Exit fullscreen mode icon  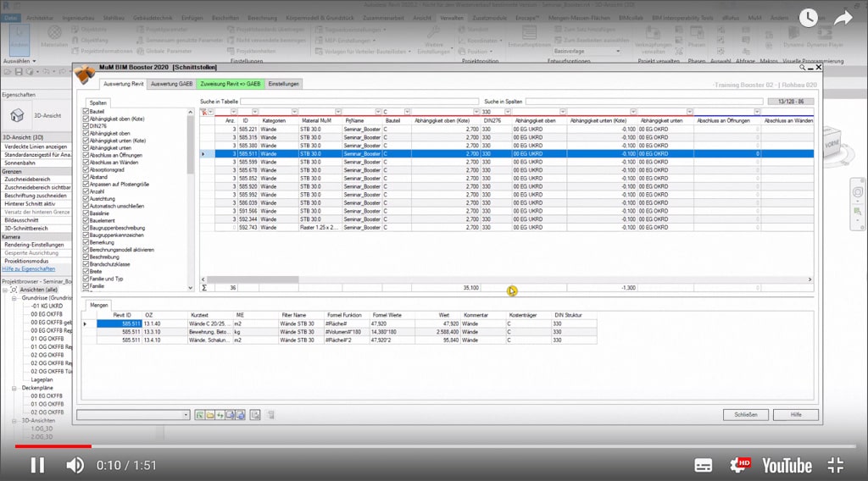coord(835,465)
